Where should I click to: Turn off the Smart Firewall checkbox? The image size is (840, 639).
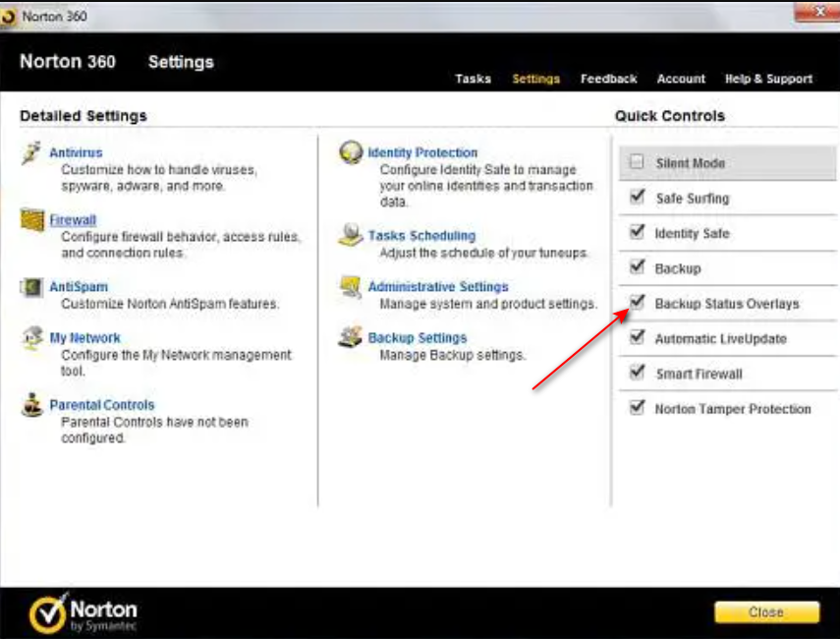pos(637,372)
